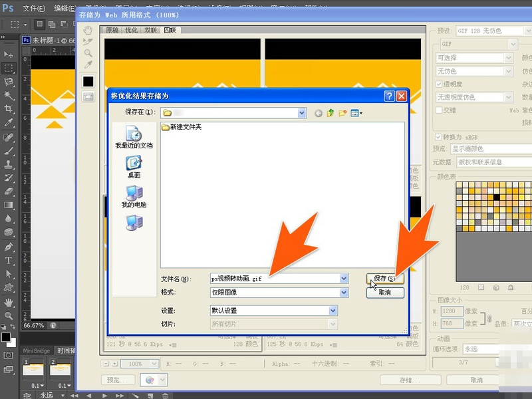This screenshot has width=532, height=399.
Task: Click the black eyedropper color swatch
Action: tap(88, 81)
